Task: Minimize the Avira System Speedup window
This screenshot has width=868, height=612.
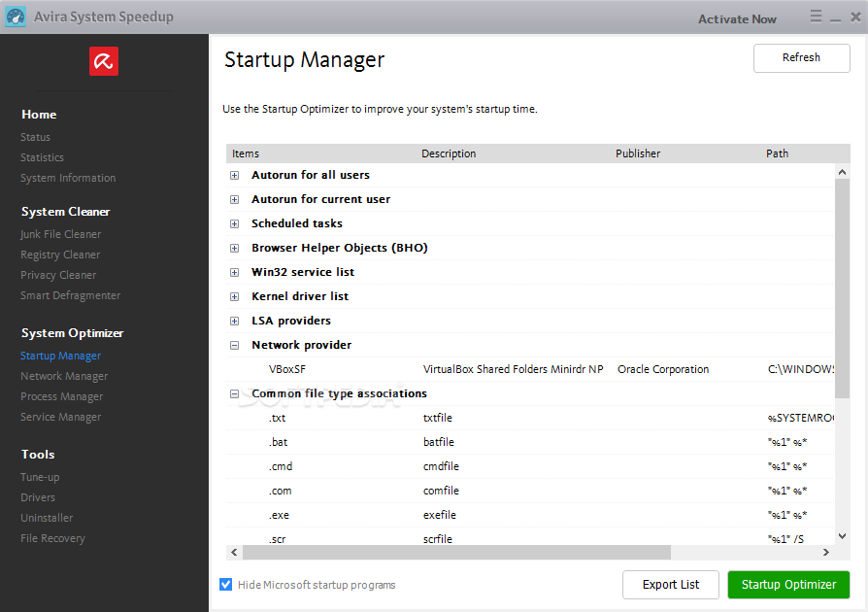Action: point(835,18)
